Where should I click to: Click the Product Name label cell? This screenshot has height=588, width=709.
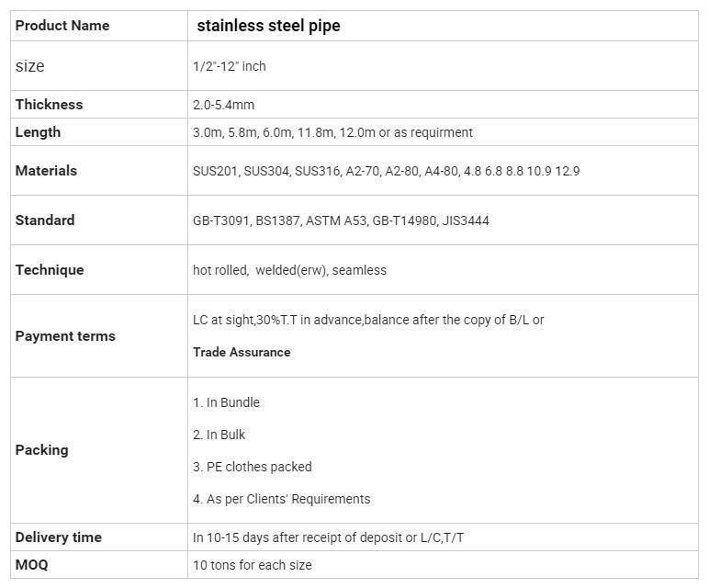pos(99,26)
